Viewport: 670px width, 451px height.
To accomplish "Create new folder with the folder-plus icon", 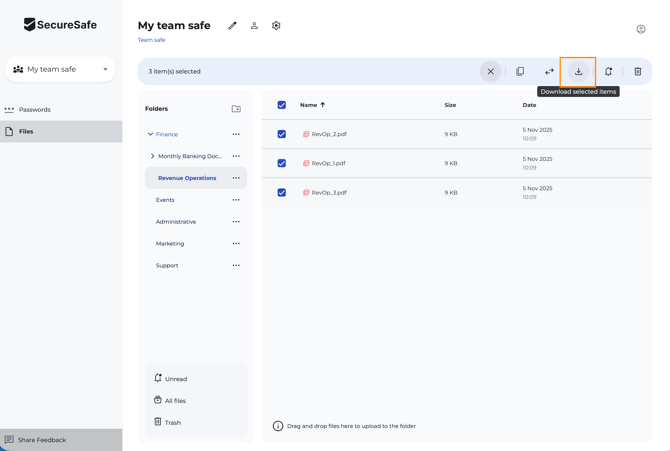I will [x=236, y=109].
